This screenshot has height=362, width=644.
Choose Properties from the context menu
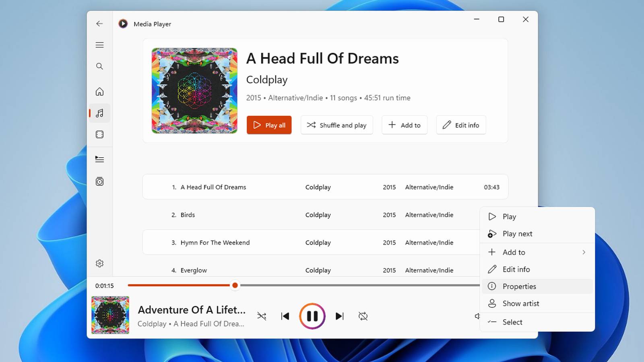coord(537,286)
